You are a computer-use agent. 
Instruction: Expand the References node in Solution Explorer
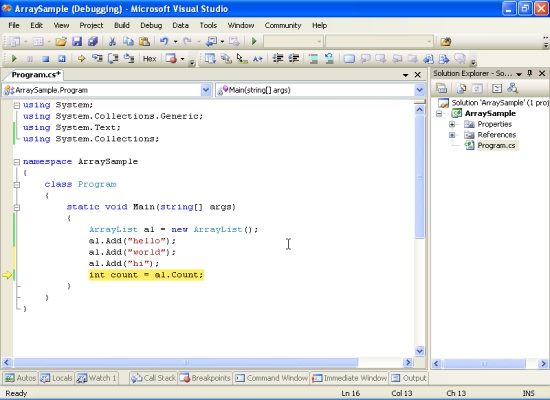tap(452, 135)
